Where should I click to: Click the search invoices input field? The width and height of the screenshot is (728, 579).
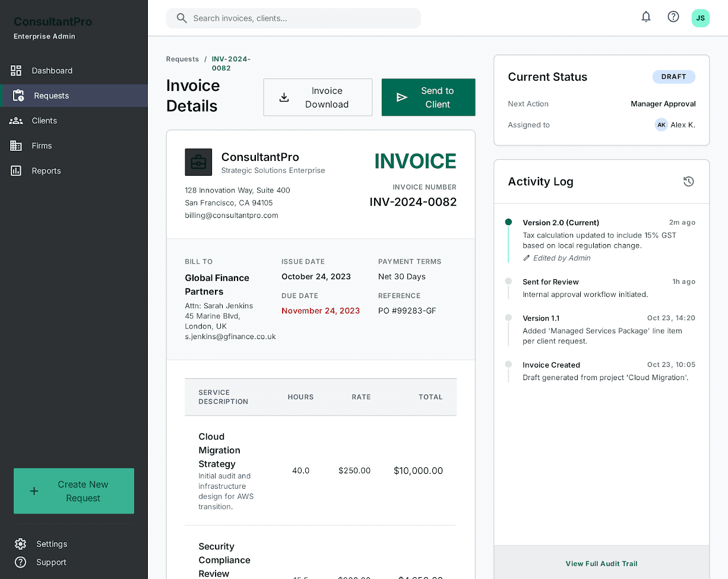(x=293, y=18)
